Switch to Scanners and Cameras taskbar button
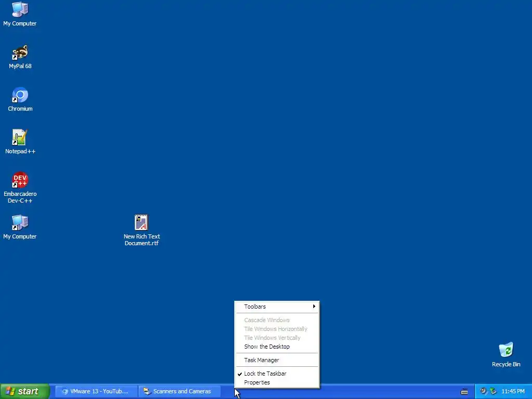This screenshot has width=532, height=399. pyautogui.click(x=179, y=391)
